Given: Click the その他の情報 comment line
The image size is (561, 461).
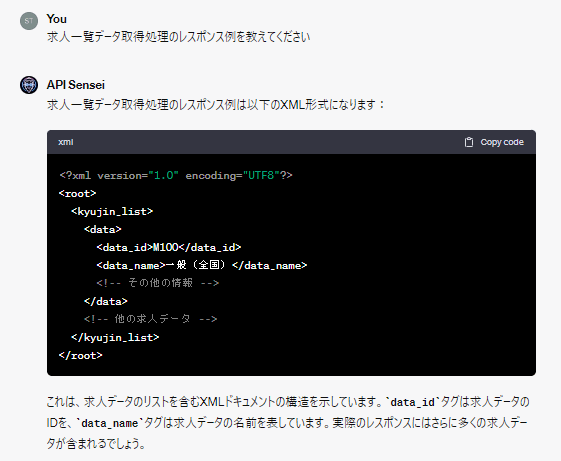Looking at the screenshot, I should pos(157,283).
